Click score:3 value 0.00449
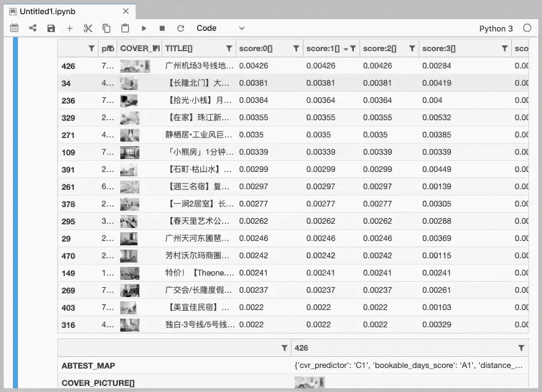 [437, 169]
